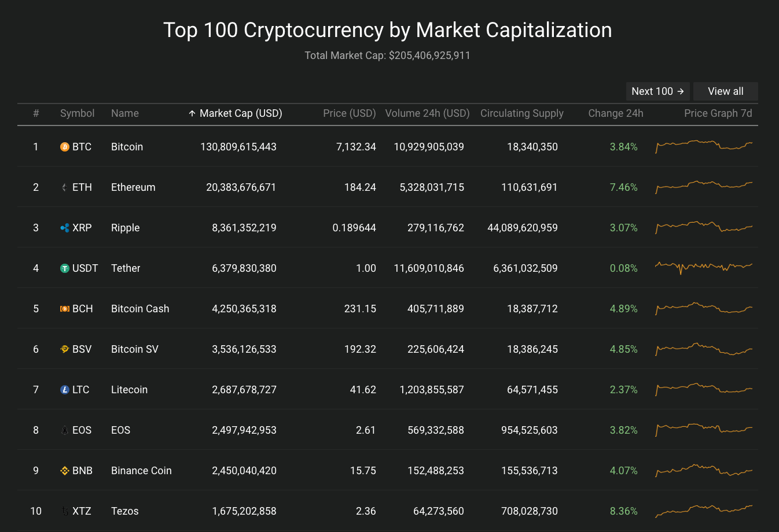Click the sort arrow beside Market Cap
The width and height of the screenshot is (779, 532).
[x=192, y=113]
